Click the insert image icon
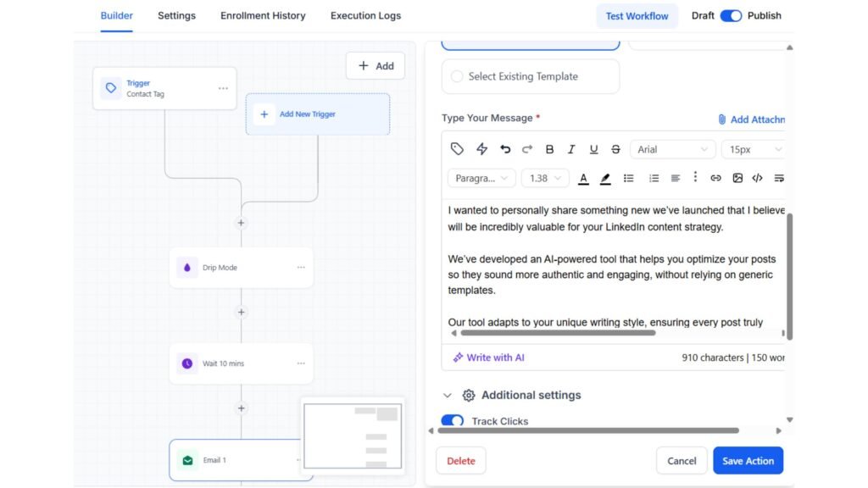 [x=737, y=178]
